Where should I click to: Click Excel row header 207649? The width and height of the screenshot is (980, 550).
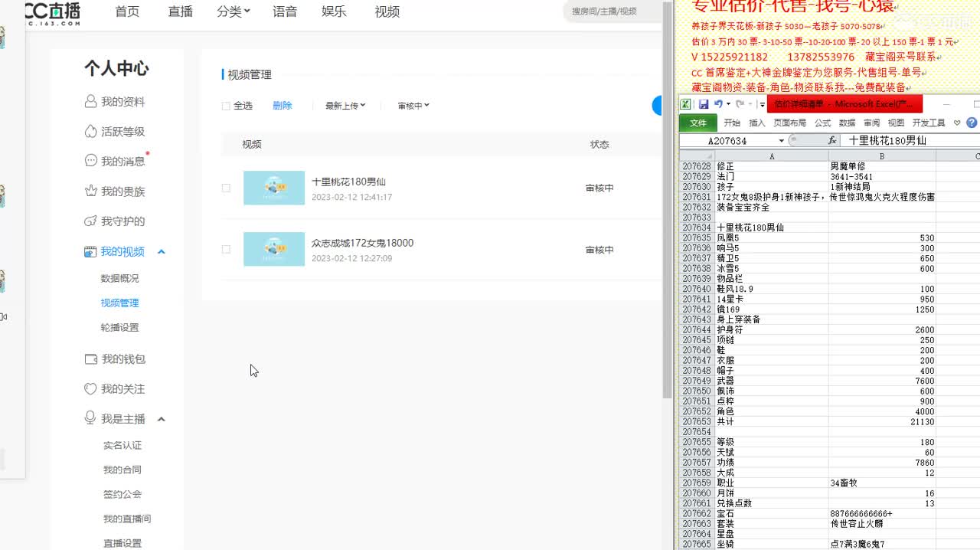click(x=697, y=381)
